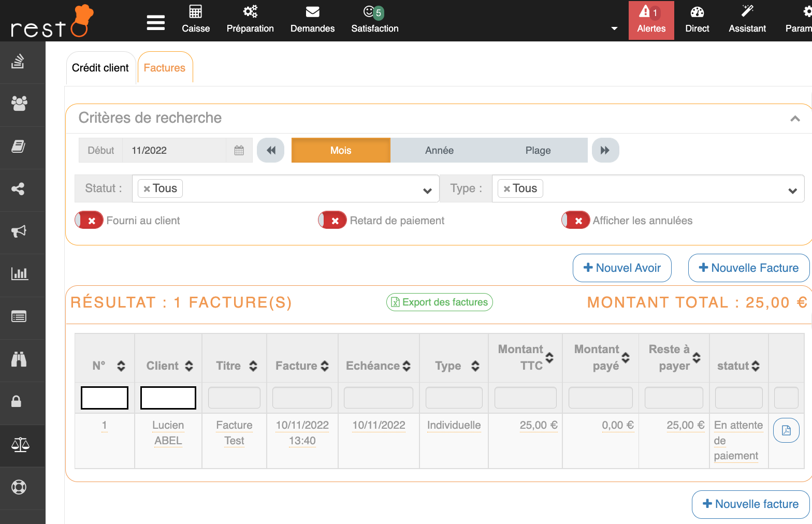Open the calendar date picker icon

click(239, 151)
